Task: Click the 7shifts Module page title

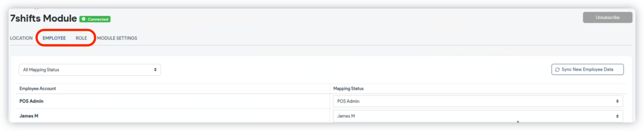Action: [x=43, y=18]
